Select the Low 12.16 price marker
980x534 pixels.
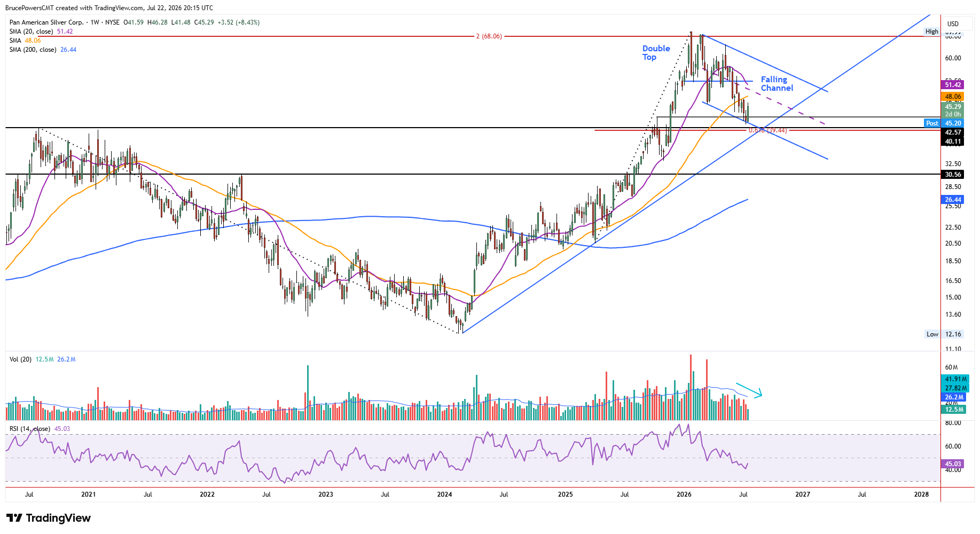point(944,334)
